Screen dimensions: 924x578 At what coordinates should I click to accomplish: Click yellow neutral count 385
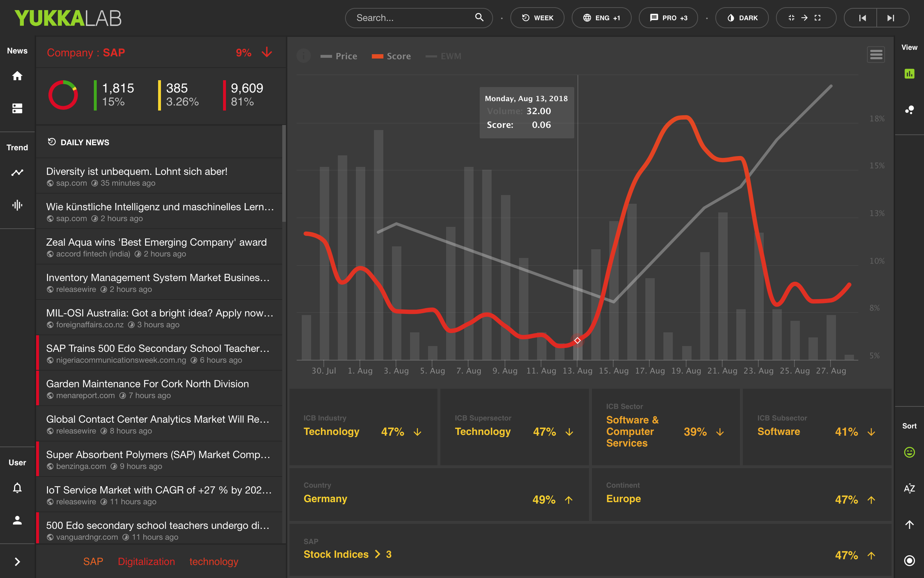tap(177, 88)
